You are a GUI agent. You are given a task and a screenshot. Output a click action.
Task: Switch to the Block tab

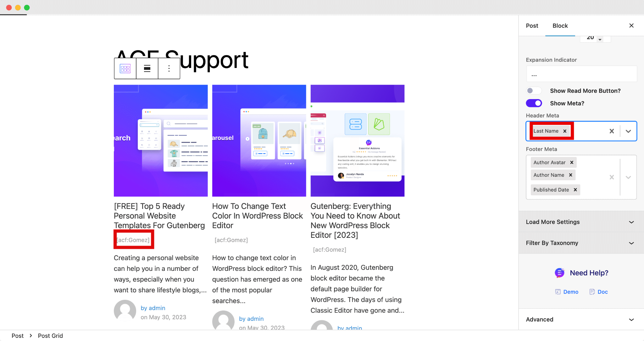pyautogui.click(x=560, y=25)
